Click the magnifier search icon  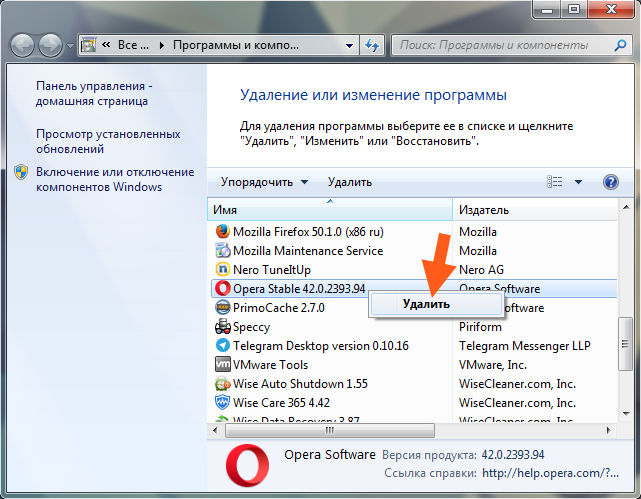[x=620, y=45]
